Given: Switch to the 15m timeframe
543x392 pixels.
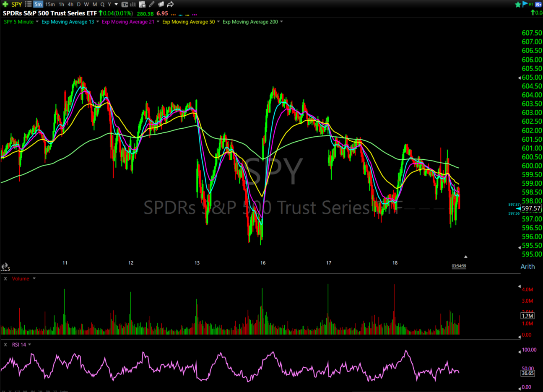Looking at the screenshot, I should [50, 4].
